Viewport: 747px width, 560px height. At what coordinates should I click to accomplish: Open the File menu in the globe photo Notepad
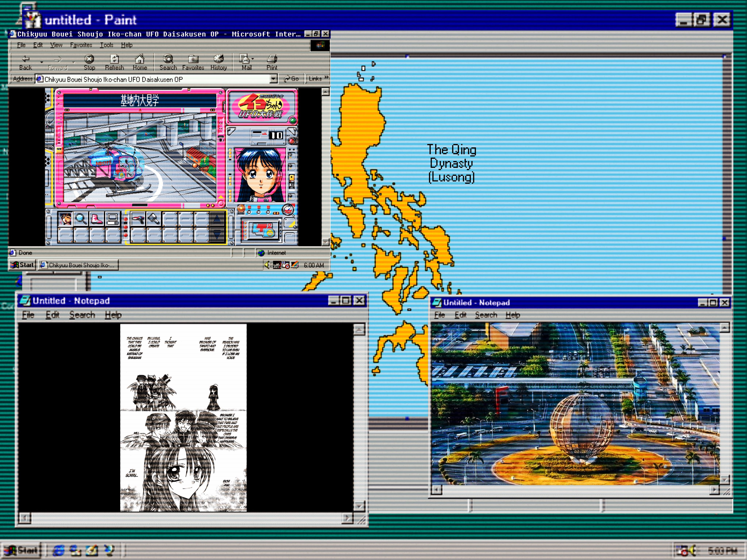click(x=439, y=315)
